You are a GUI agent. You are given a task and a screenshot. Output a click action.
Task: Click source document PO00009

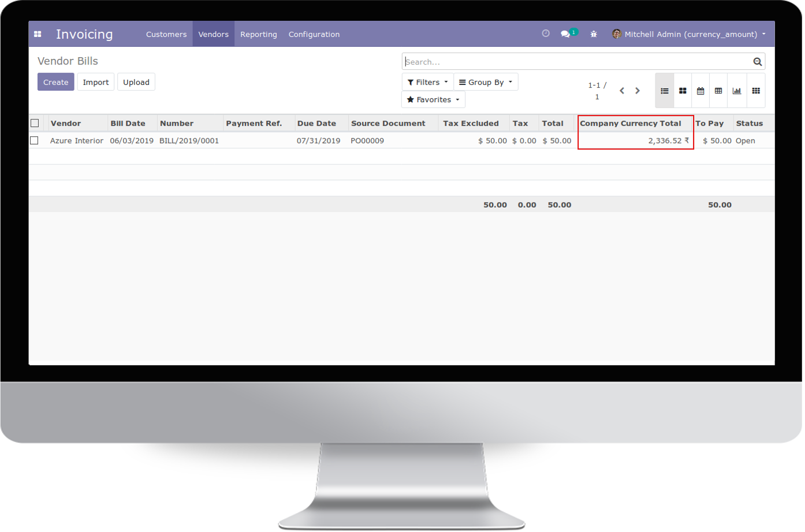(x=368, y=141)
